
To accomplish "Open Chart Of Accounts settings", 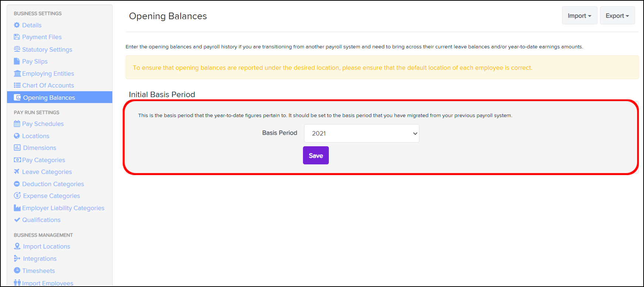I will 48,85.
